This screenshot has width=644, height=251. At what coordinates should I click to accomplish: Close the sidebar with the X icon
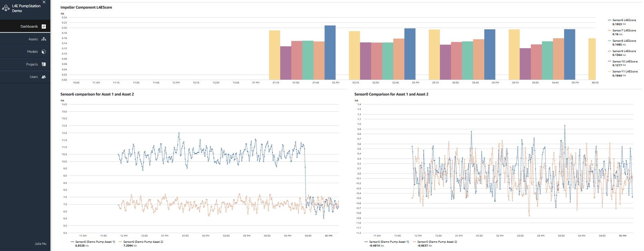[x=44, y=2]
